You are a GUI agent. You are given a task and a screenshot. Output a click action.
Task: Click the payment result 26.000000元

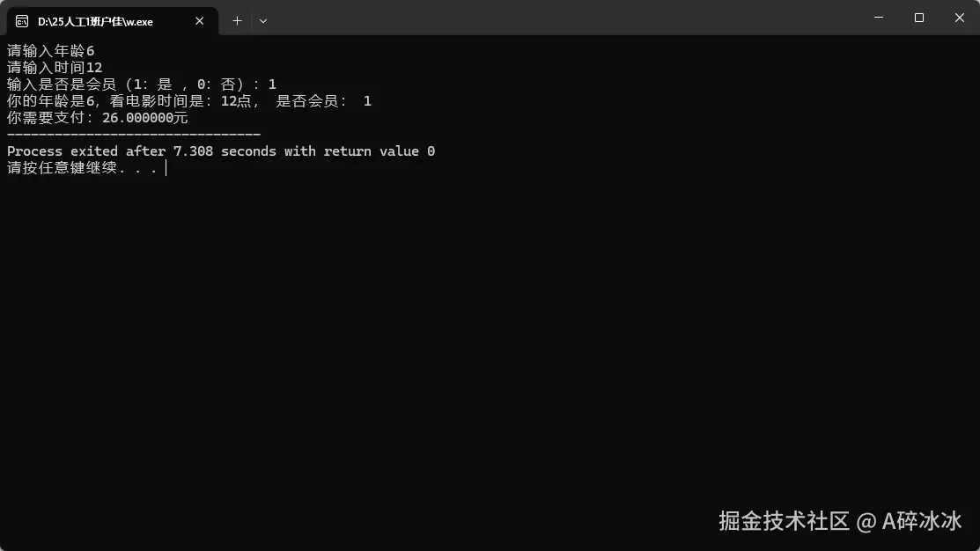[x=145, y=118]
